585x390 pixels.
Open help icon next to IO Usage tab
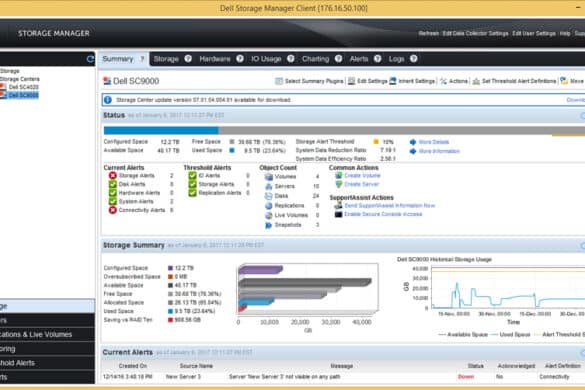pyautogui.click(x=291, y=59)
